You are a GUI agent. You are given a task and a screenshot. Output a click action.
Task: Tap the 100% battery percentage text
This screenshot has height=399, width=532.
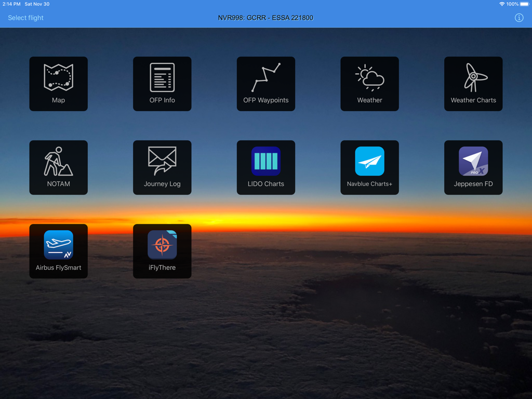(x=512, y=4)
